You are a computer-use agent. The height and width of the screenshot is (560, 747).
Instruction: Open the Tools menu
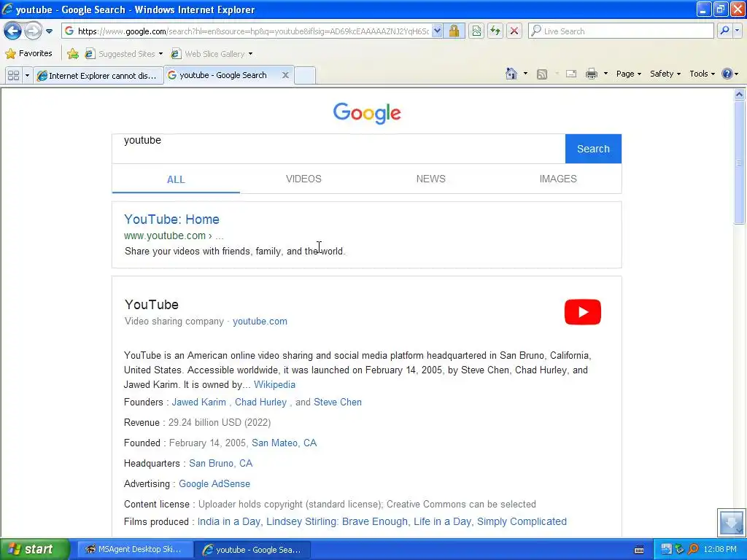point(703,74)
